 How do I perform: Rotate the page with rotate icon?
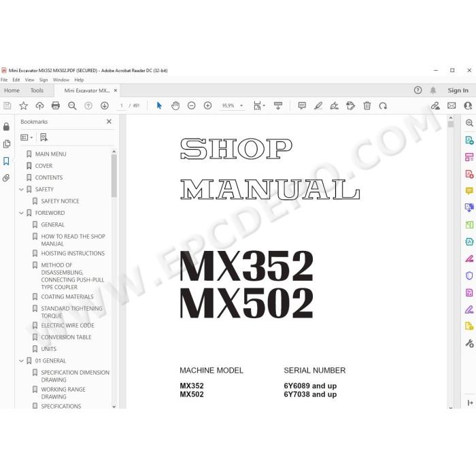(383, 105)
